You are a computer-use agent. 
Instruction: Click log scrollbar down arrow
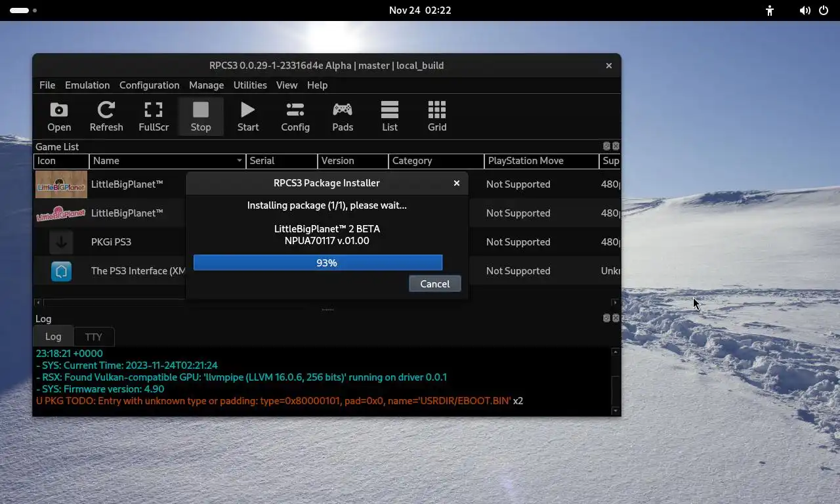click(x=616, y=411)
